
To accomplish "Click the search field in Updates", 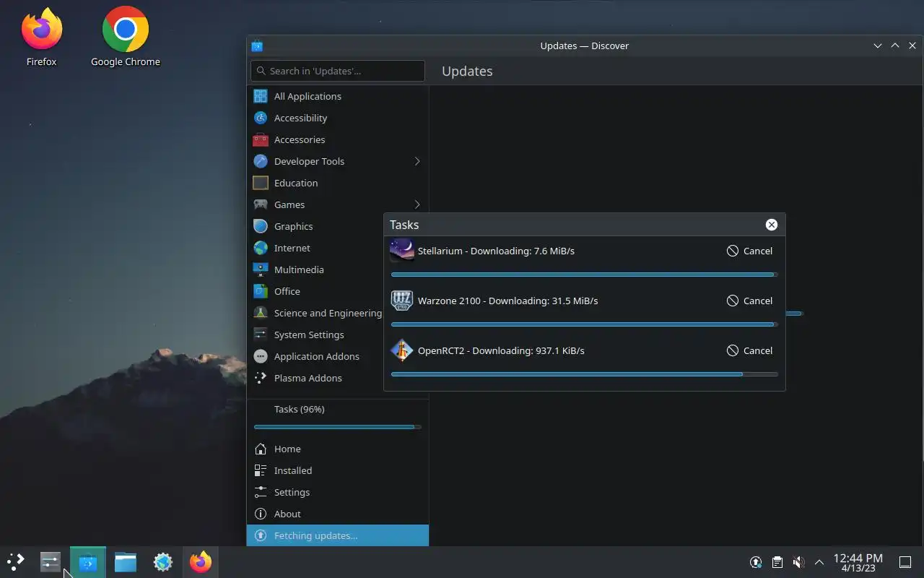I will 338,71.
